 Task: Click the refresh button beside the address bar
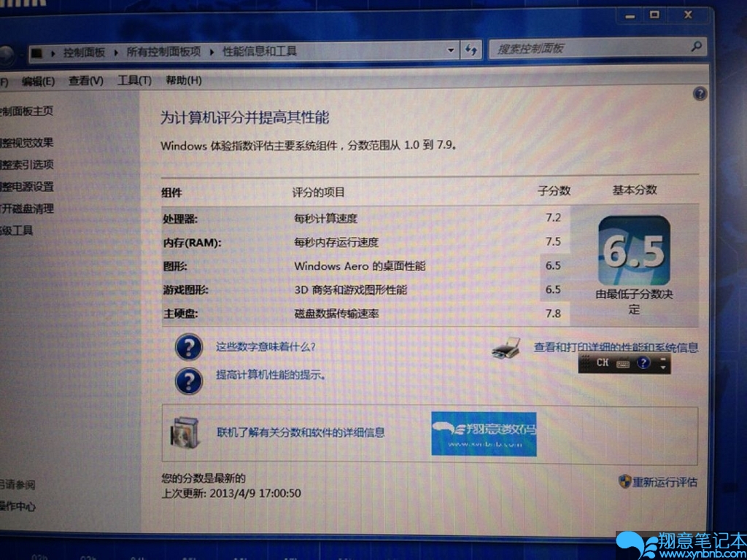[x=471, y=50]
